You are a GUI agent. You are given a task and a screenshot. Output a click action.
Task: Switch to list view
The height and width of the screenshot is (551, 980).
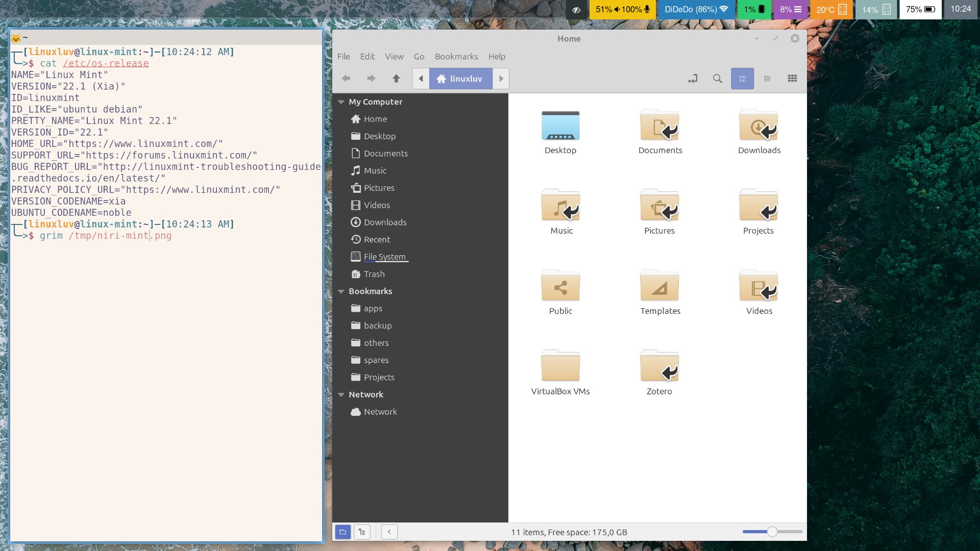[x=767, y=79]
